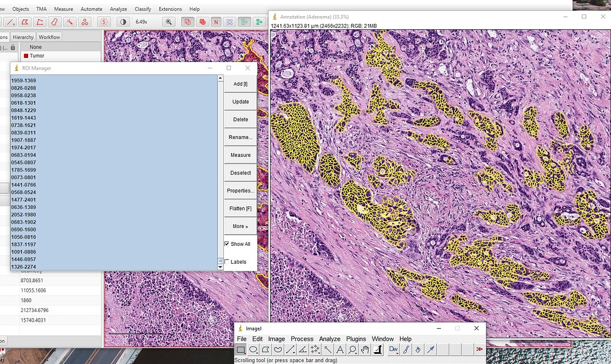Image resolution: width=611 pixels, height=364 pixels.
Task: Select the brush annotation tool in QuPath
Action: point(54,21)
